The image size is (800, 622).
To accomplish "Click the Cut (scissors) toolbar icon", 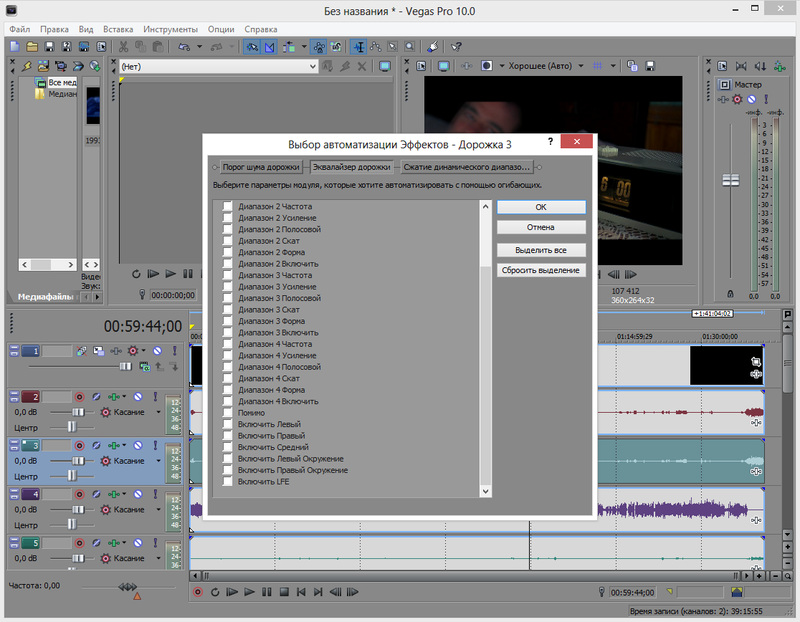I will (x=123, y=47).
